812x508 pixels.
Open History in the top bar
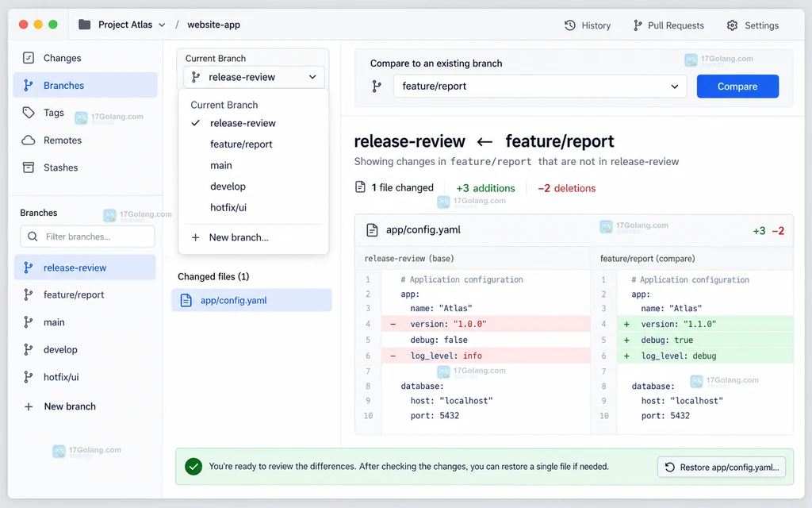(x=588, y=25)
